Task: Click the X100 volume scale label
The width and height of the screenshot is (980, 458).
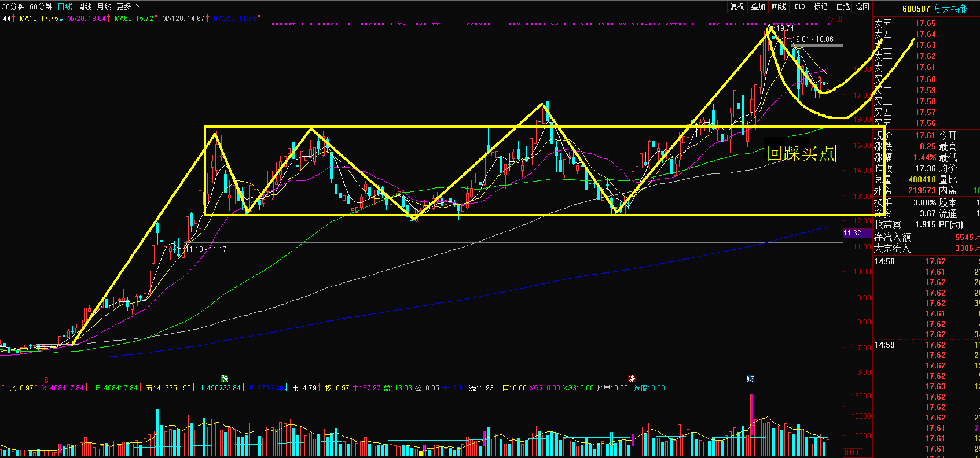Action: (x=852, y=452)
